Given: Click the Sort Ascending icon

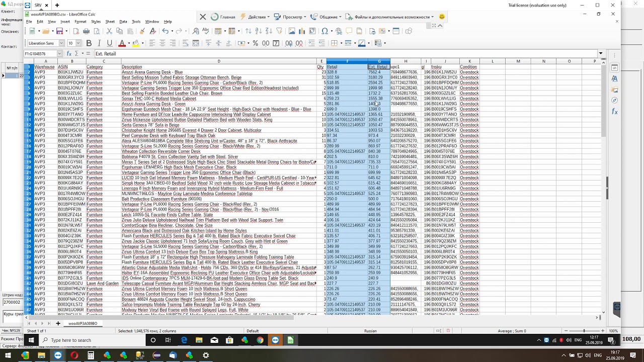Looking at the screenshot, I should (258, 31).
